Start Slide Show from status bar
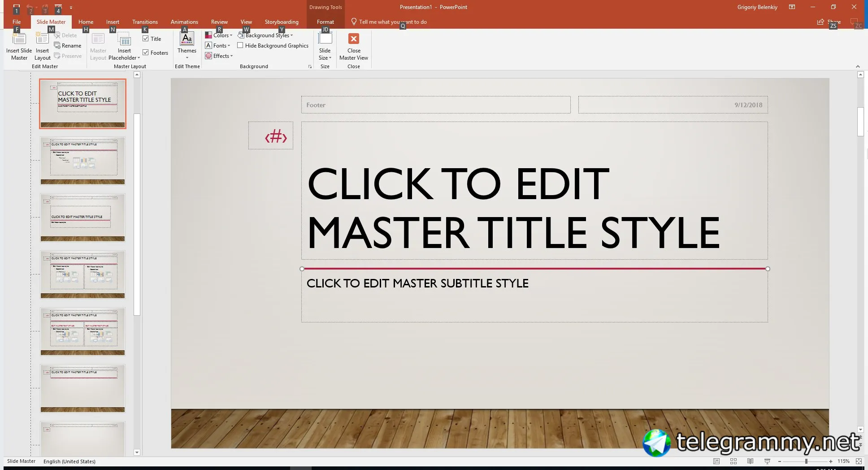The width and height of the screenshot is (868, 470). point(767,461)
